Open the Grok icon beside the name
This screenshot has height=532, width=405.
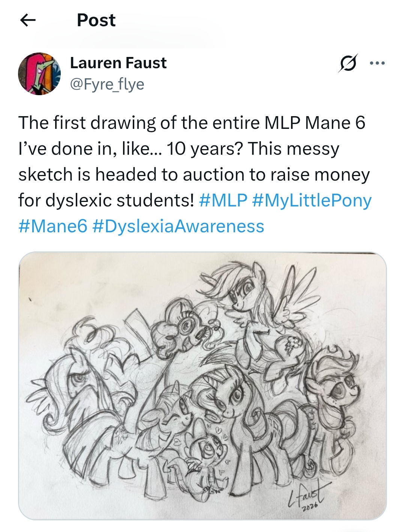[347, 63]
